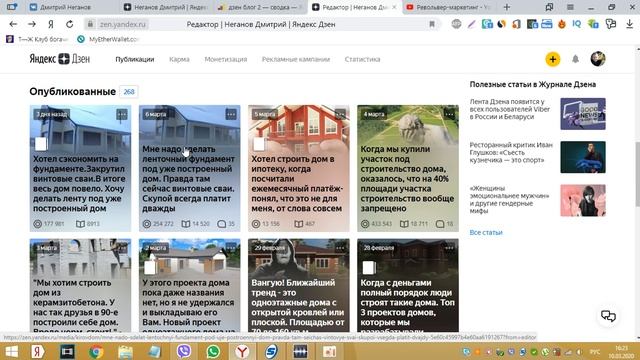This screenshot has height=360, width=640.
Task: Click the padlock site security icon
Action: point(91,24)
